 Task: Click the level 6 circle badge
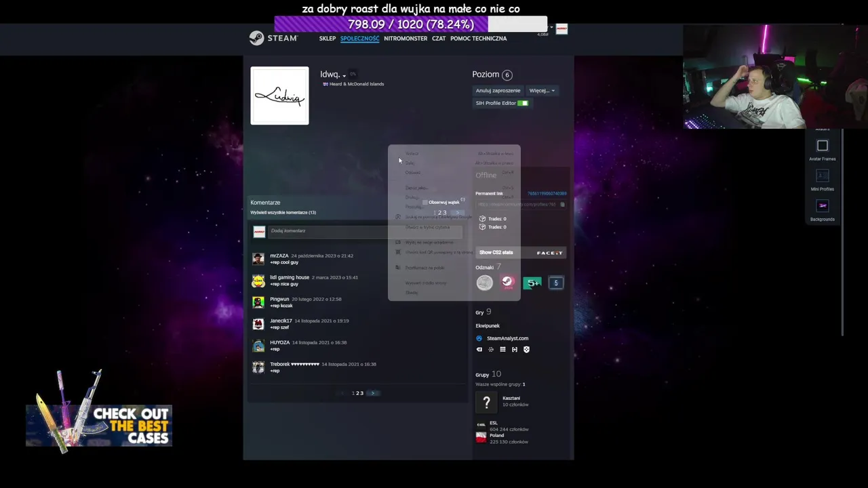tap(507, 75)
